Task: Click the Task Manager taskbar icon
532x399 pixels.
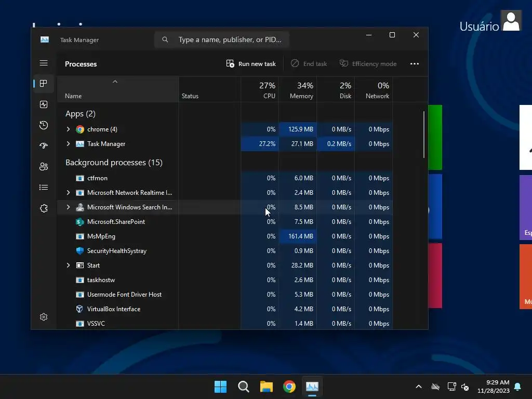Action: click(x=312, y=387)
